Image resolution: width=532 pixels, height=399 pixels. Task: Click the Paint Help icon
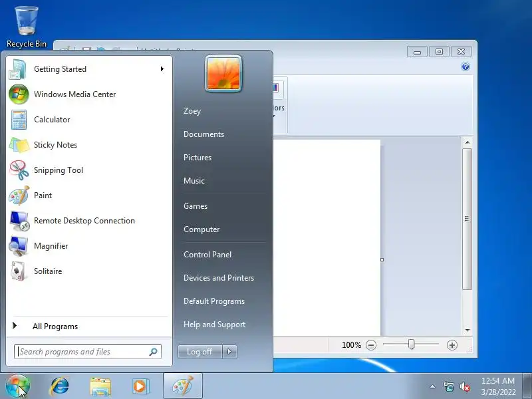coord(465,66)
